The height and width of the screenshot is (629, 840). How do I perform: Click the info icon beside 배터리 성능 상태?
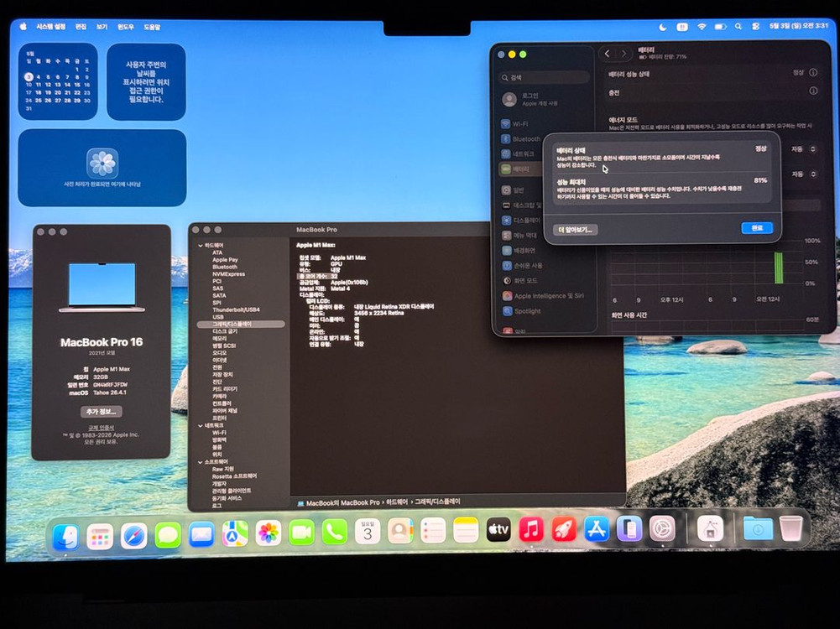(x=813, y=72)
